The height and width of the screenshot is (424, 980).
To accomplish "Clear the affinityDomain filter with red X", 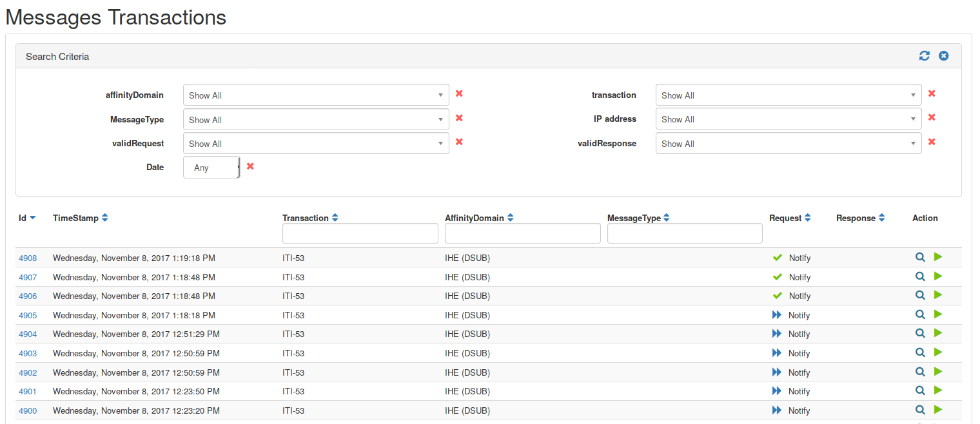I will 459,93.
